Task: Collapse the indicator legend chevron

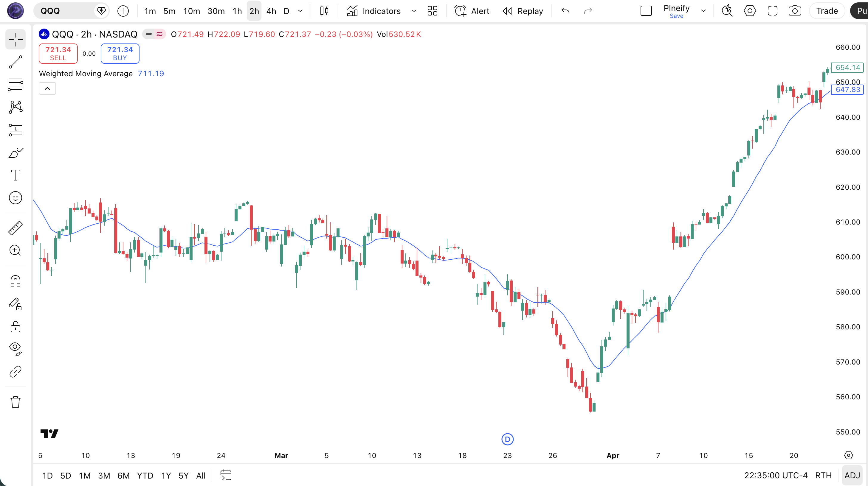Action: (x=47, y=88)
